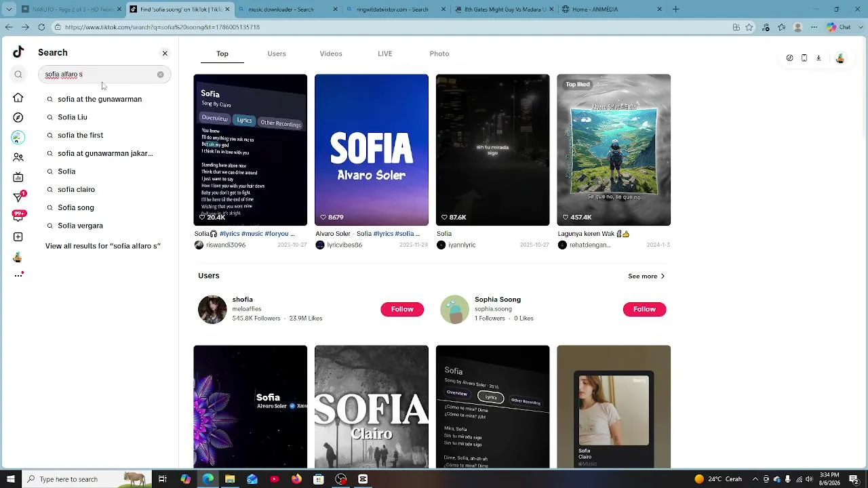The height and width of the screenshot is (488, 868).
Task: Close the Search panel with X
Action: 165,53
